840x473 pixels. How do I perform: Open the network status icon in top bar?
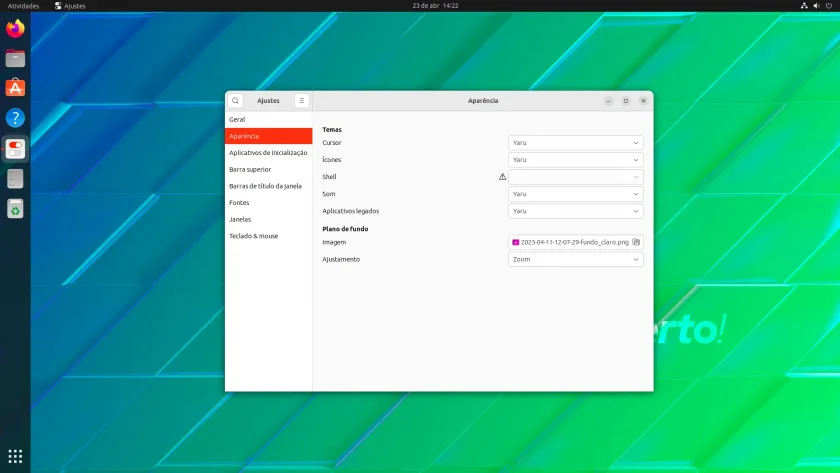click(804, 5)
